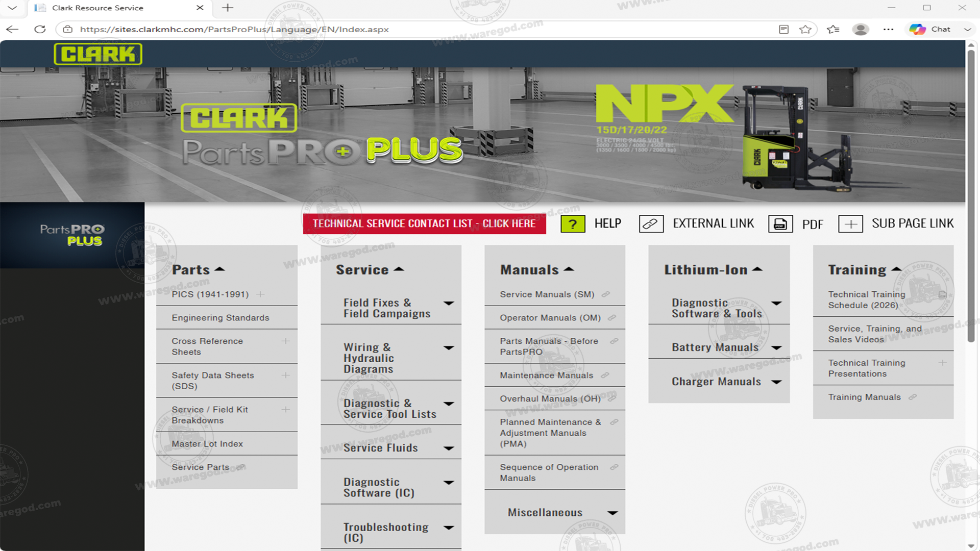
Task: Click the External Link legend chain icon
Action: tap(651, 224)
